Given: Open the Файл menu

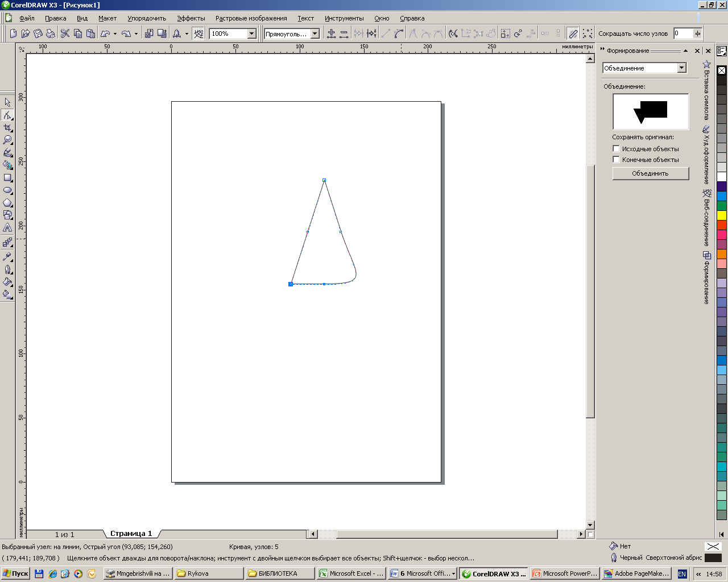Looking at the screenshot, I should pyautogui.click(x=27, y=18).
